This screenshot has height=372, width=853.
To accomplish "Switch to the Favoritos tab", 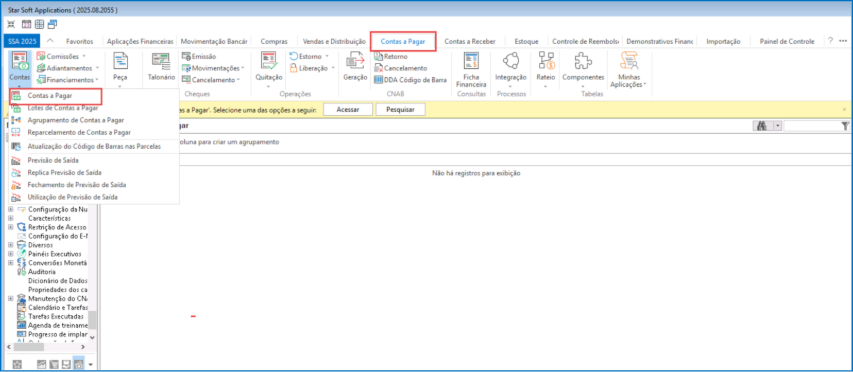I will [x=80, y=41].
